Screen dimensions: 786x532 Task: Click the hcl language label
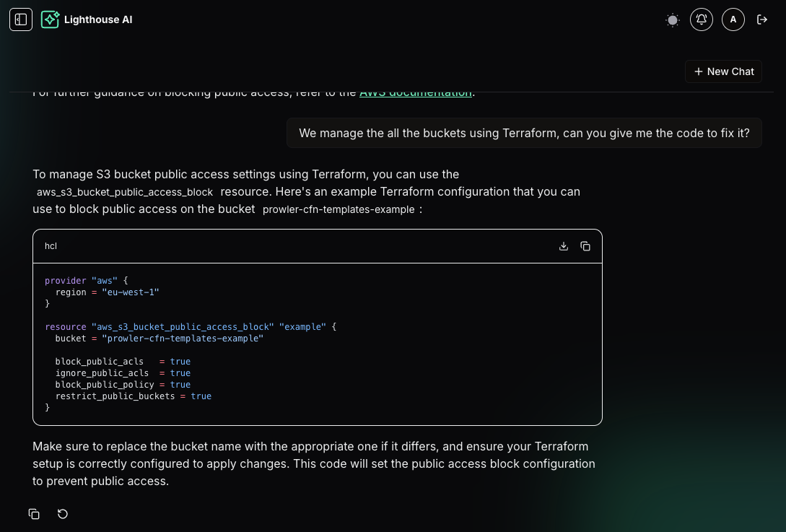tap(51, 246)
